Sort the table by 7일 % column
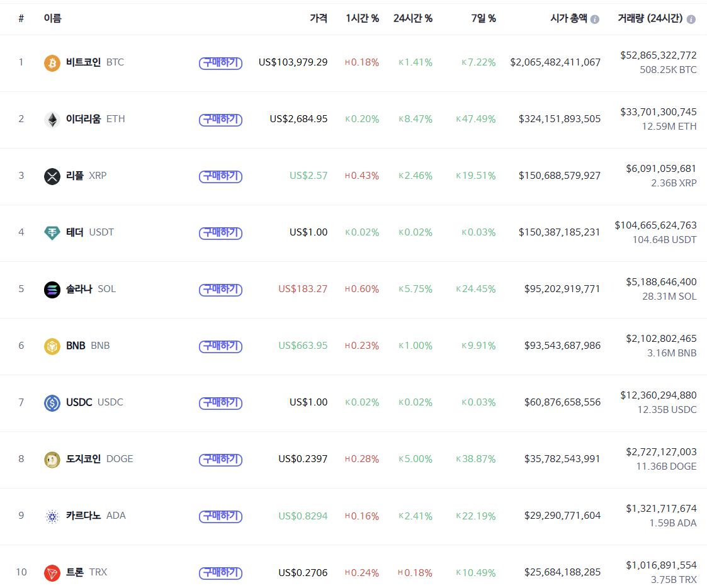The image size is (707, 588). coord(483,18)
